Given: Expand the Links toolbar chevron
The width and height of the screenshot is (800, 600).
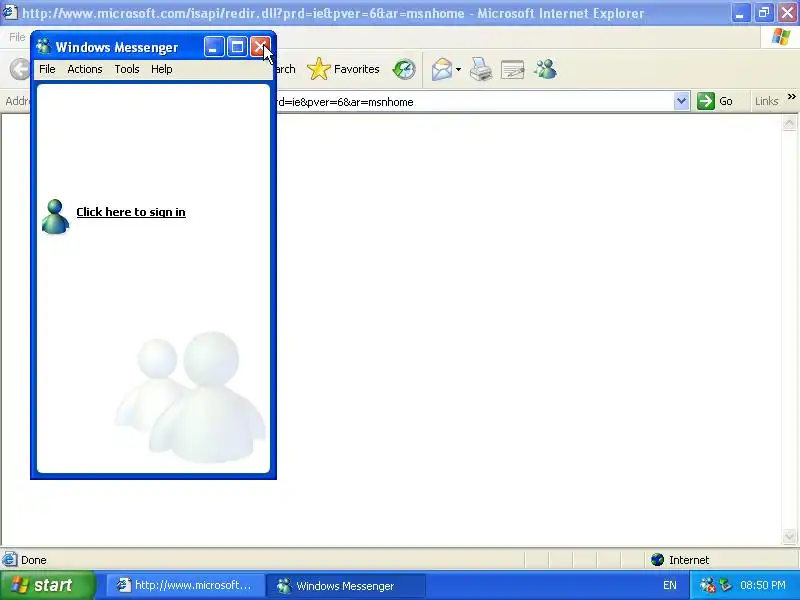Looking at the screenshot, I should coord(791,96).
